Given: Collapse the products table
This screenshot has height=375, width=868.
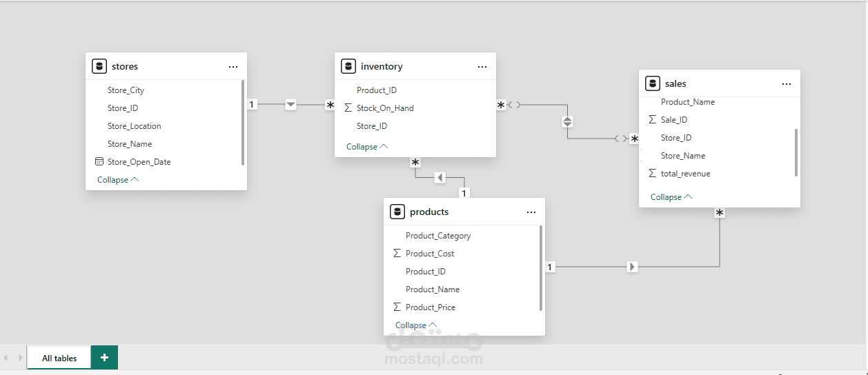Looking at the screenshot, I should tap(416, 325).
